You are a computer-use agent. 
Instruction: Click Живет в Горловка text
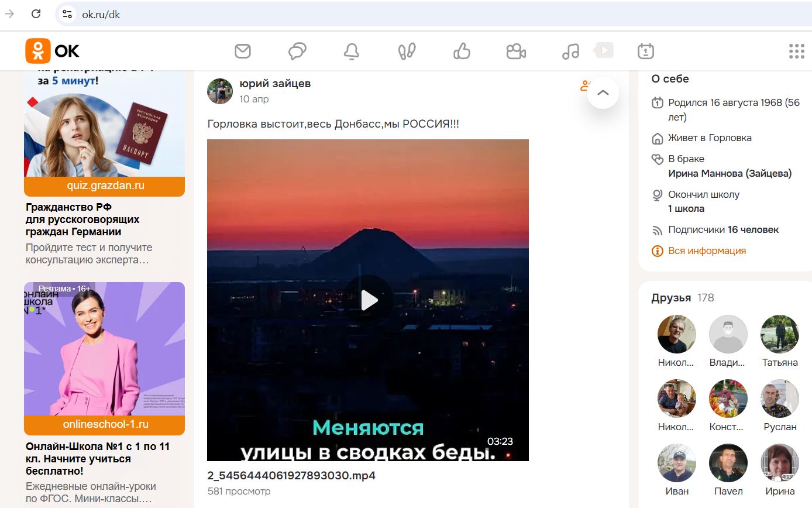coord(710,138)
